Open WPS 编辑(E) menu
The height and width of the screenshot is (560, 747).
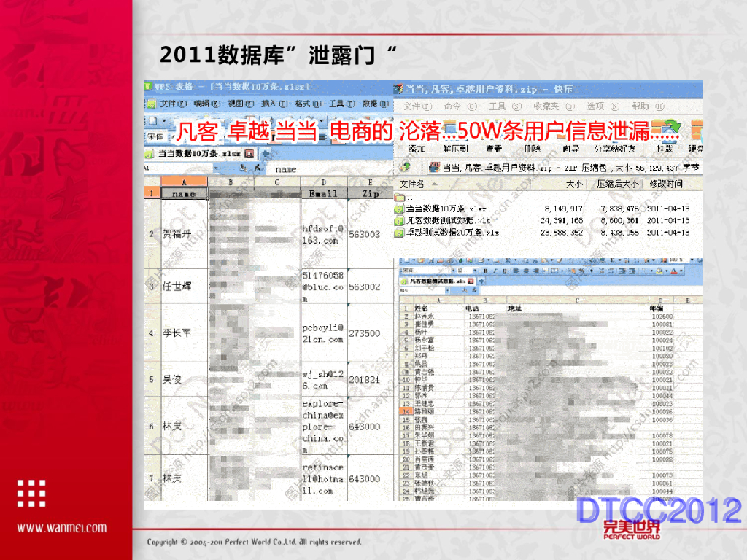206,104
